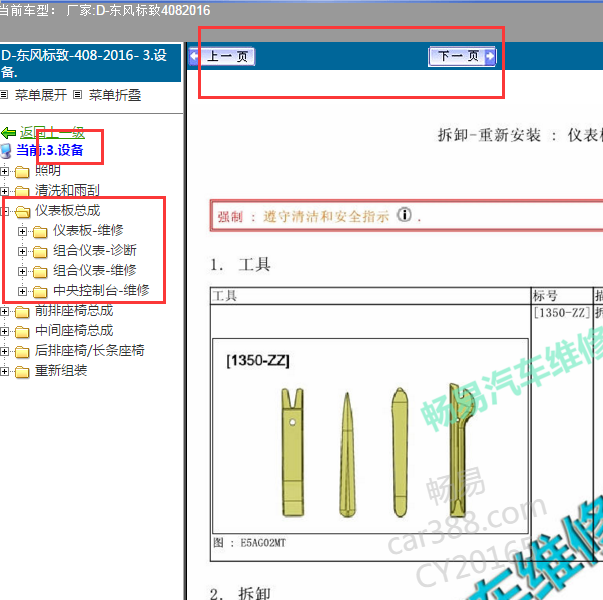Collapse all menus with 菜单折叠
The height and width of the screenshot is (600, 603).
[x=115, y=95]
